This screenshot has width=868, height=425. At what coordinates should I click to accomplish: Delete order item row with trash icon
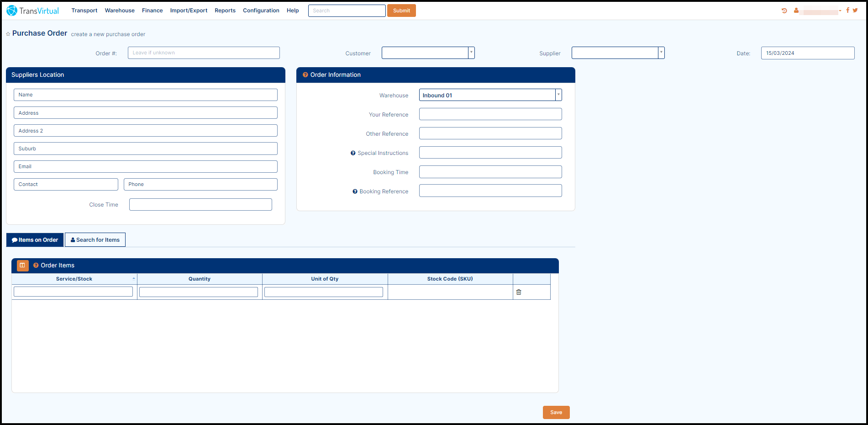coord(519,292)
